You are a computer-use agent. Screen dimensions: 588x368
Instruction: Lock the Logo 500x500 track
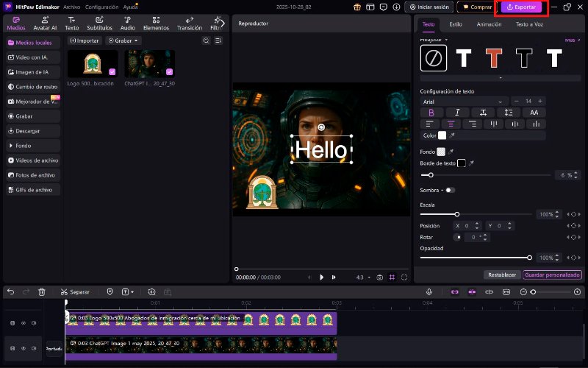click(x=12, y=323)
